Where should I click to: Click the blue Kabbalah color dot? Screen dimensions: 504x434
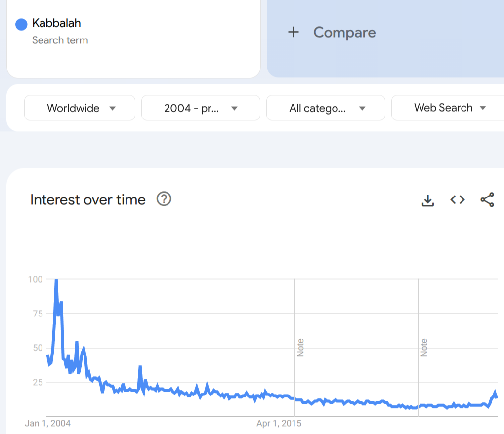click(21, 24)
